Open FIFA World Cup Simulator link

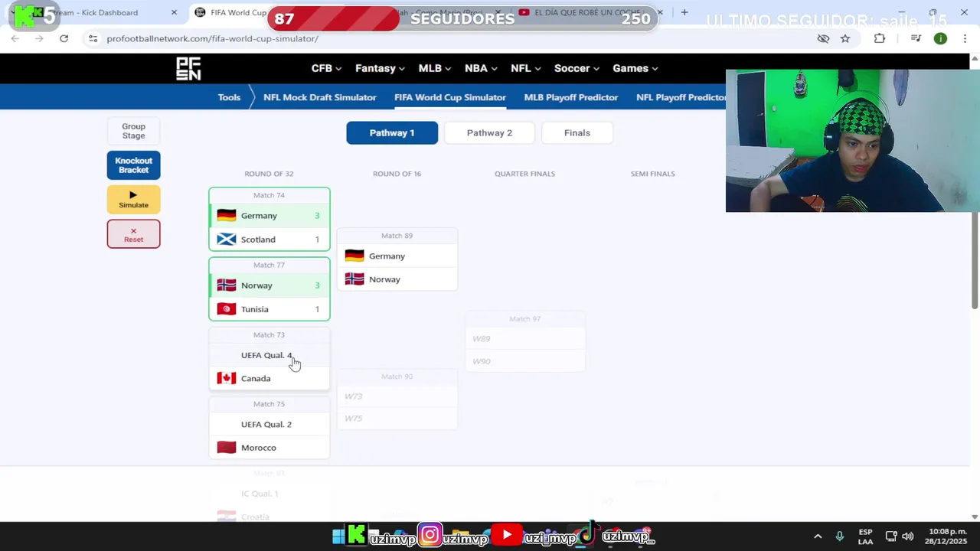click(450, 97)
